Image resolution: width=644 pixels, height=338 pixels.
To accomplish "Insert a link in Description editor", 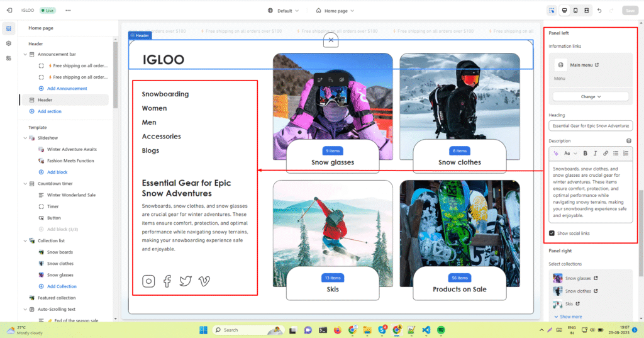I will coord(605,153).
